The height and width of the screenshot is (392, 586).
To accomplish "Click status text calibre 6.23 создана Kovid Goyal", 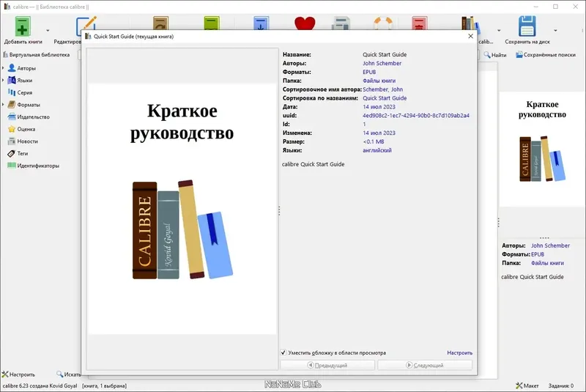I will tap(40, 385).
